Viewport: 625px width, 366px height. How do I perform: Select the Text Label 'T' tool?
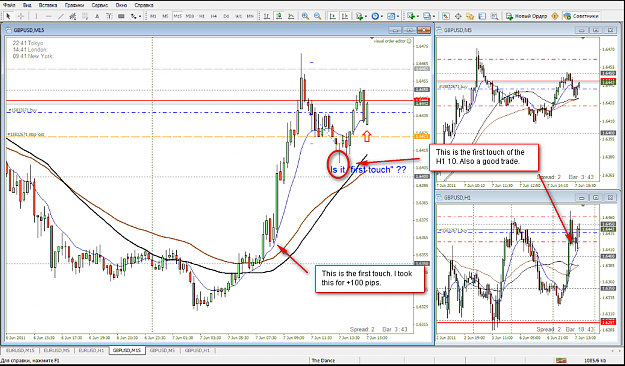pyautogui.click(x=109, y=16)
